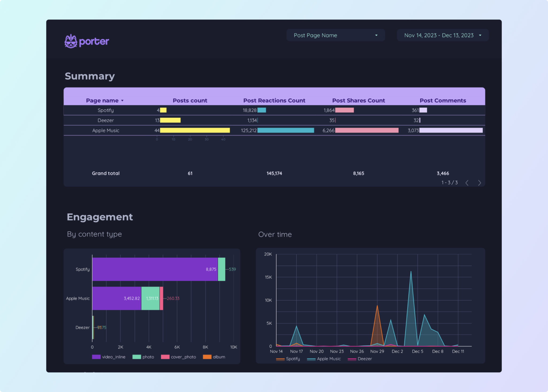
Task: Sort by the Post Reactions Count column header
Action: click(x=274, y=101)
